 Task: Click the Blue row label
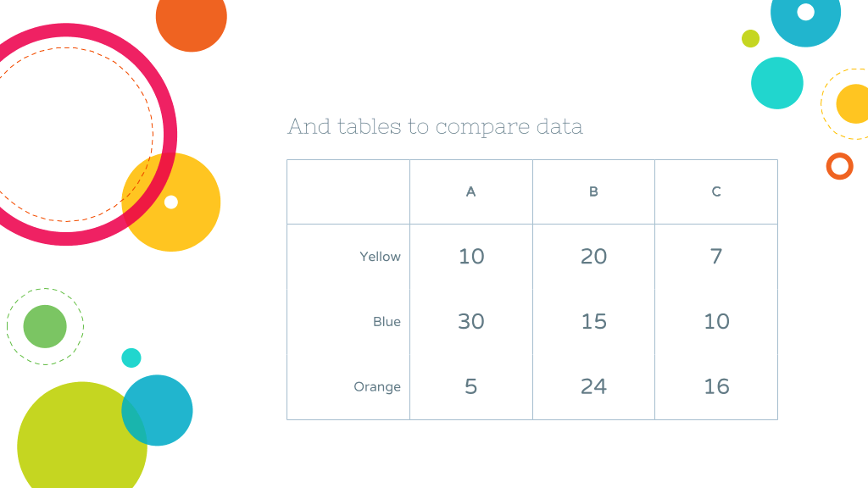pyautogui.click(x=387, y=322)
